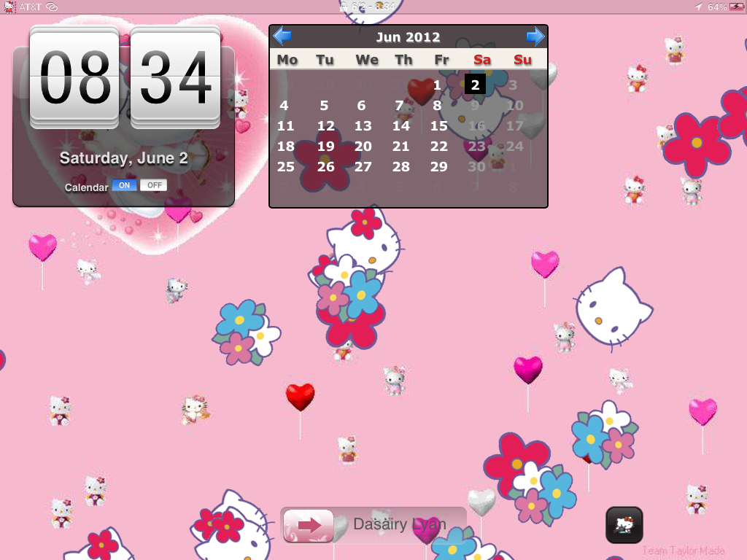Select day 8 in calendar
The height and width of the screenshot is (560, 747).
pos(437,105)
